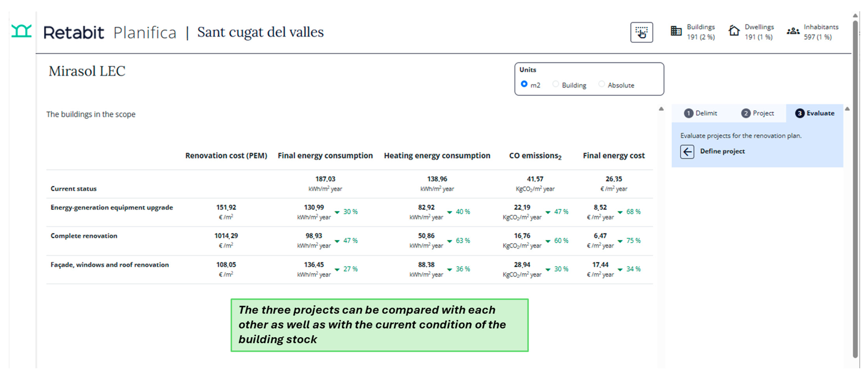Select the Absolute units radio option
The image size is (868, 378).
pyautogui.click(x=601, y=84)
